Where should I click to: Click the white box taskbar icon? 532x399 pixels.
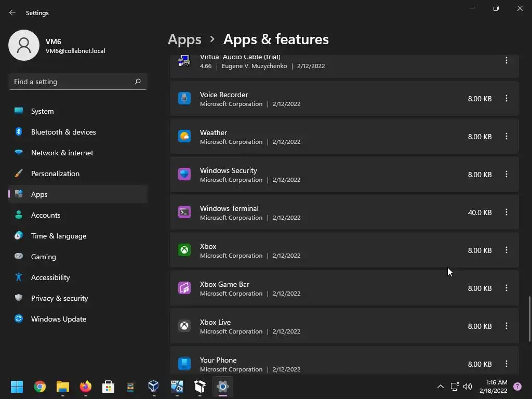click(200, 387)
